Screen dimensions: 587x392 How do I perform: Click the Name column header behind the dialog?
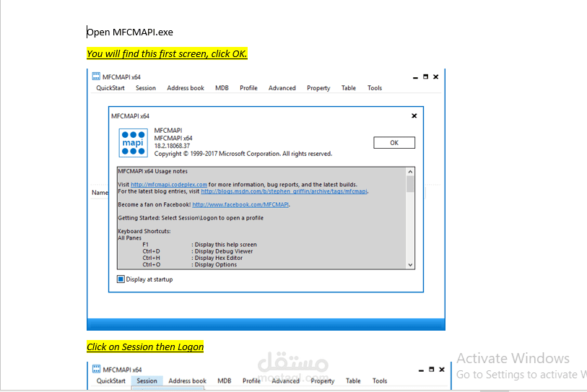click(100, 193)
